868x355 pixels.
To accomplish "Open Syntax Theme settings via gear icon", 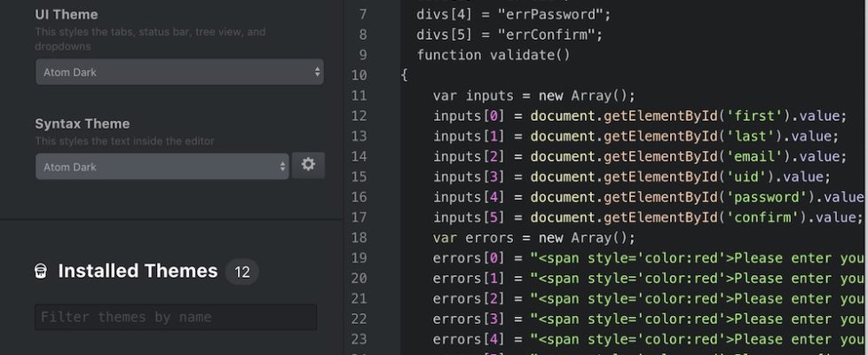I will coord(308,165).
